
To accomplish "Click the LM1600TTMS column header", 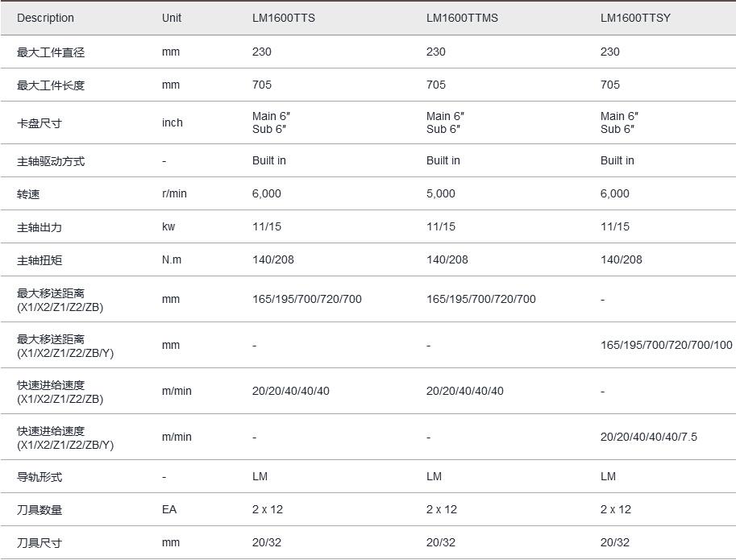I will [x=462, y=18].
